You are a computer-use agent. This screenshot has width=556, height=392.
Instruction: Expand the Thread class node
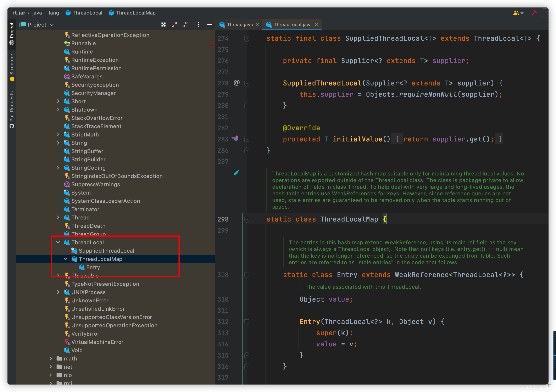click(x=58, y=217)
